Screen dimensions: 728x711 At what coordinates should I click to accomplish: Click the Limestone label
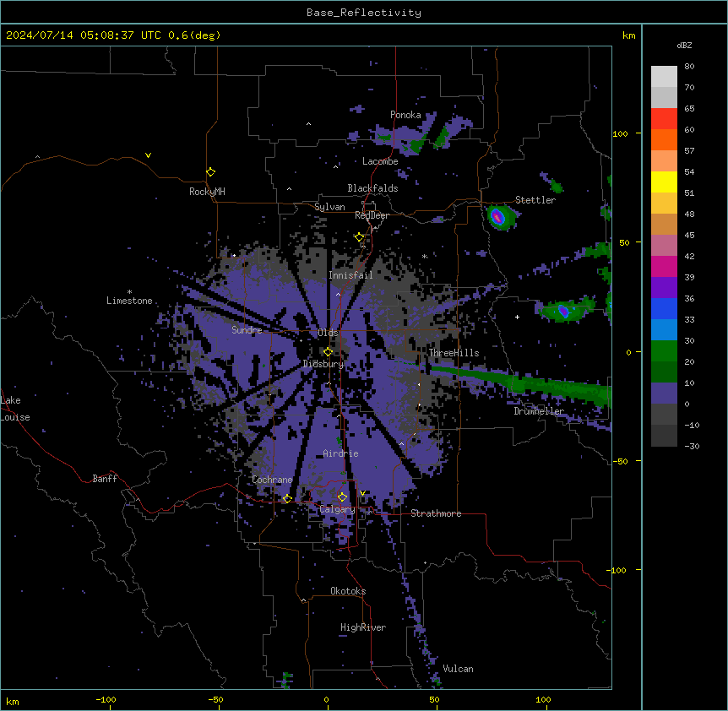[129, 301]
